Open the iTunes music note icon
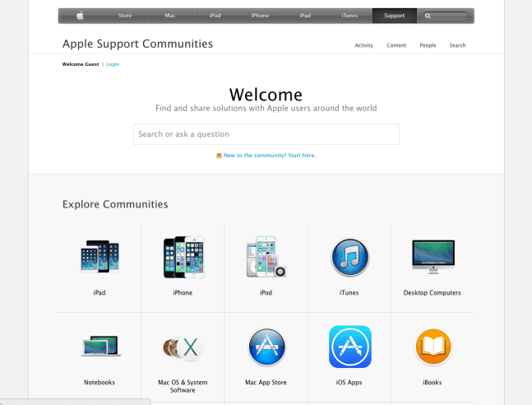Viewport: 532px width, 405px height. (349, 257)
